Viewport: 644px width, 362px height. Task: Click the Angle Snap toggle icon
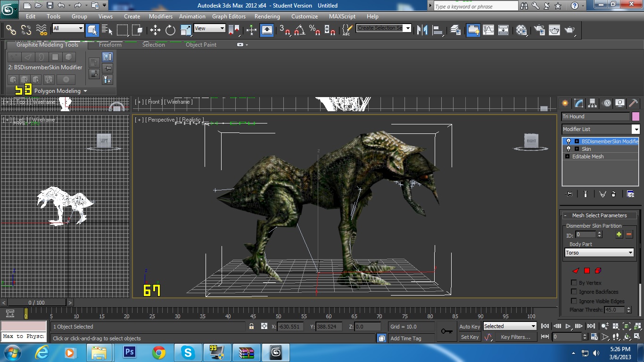(x=299, y=30)
